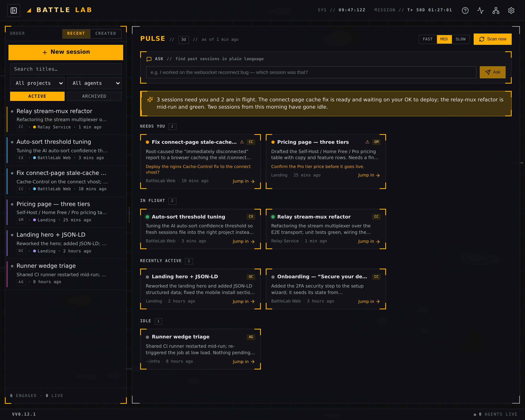Jump in to Landing hero + JSON-LD card

[244, 301]
